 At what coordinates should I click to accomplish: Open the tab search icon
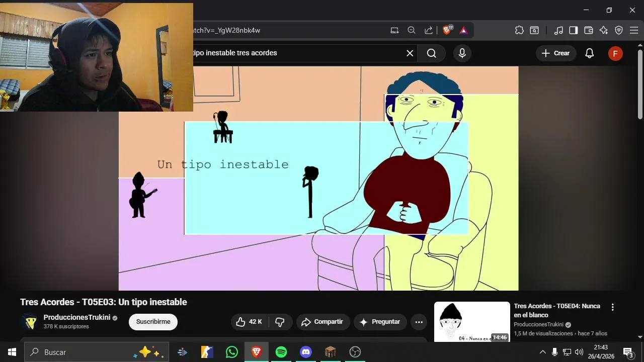pyautogui.click(x=534, y=30)
